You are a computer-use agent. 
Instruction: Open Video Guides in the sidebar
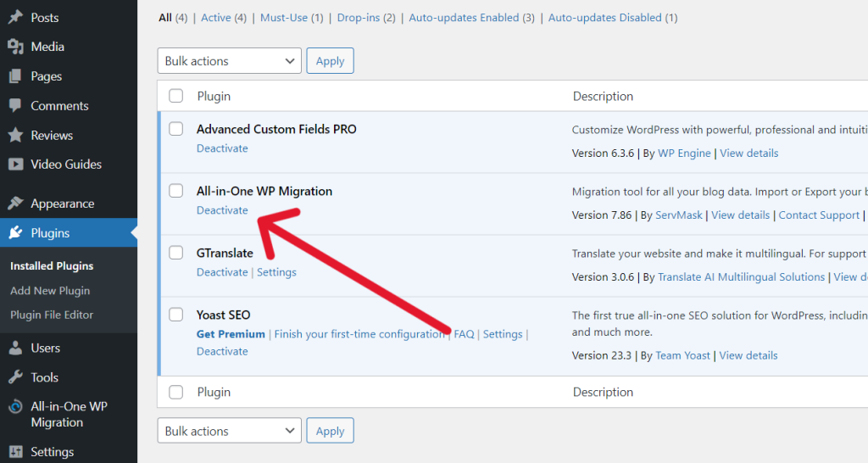coord(66,165)
